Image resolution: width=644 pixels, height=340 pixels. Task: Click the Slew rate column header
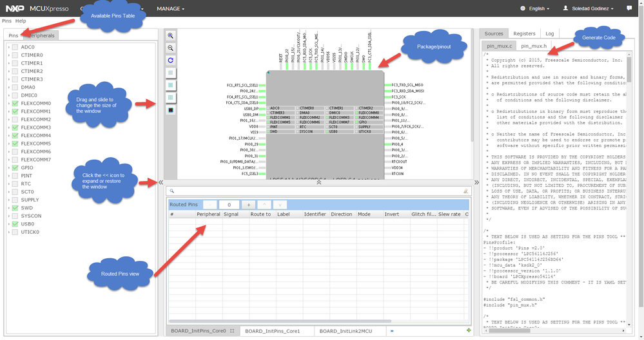click(449, 214)
